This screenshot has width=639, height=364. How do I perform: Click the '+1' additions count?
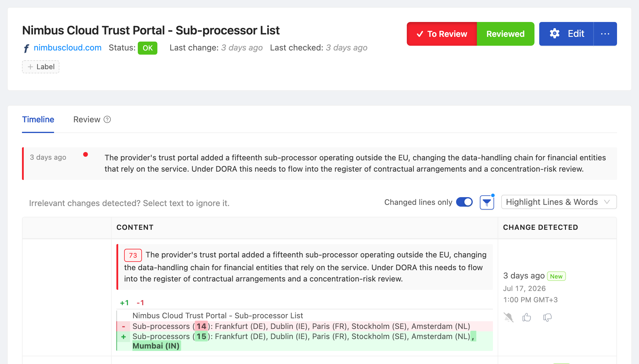pos(124,303)
